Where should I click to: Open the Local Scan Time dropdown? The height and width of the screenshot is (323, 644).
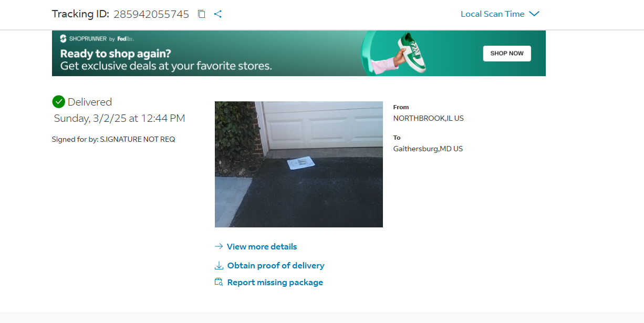500,14
